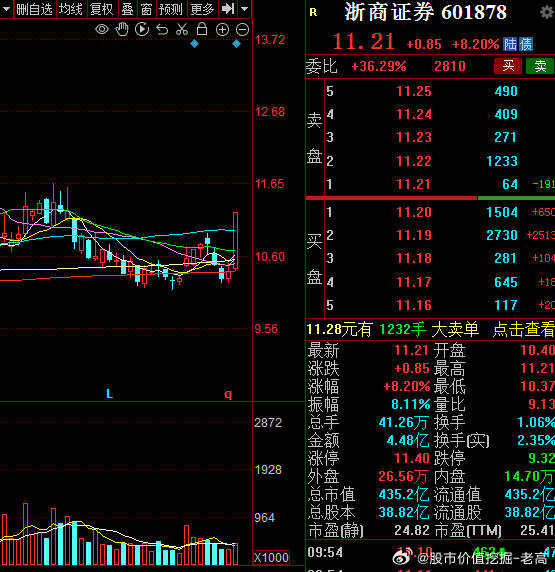Select sell level 2 price 11.22
Image resolution: width=555 pixels, height=572 pixels.
point(414,161)
